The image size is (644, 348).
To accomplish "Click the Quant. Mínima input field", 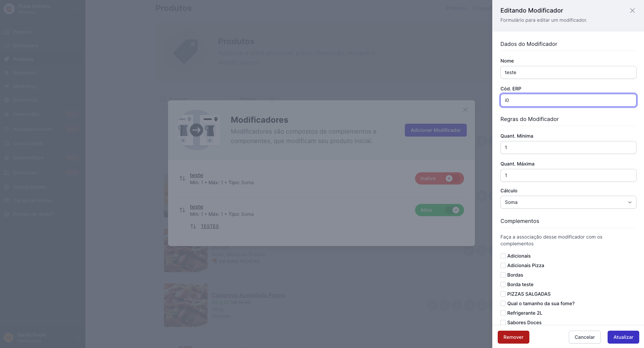I will click(568, 147).
